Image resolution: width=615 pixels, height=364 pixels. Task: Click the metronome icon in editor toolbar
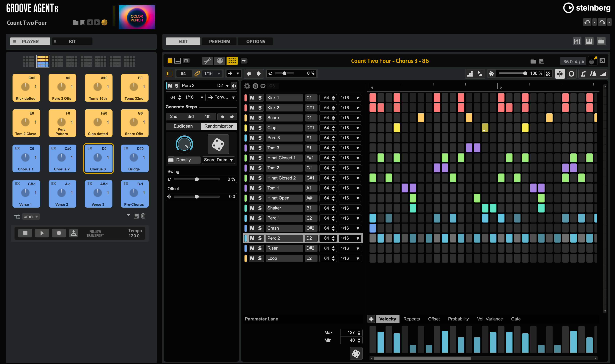pos(583,74)
